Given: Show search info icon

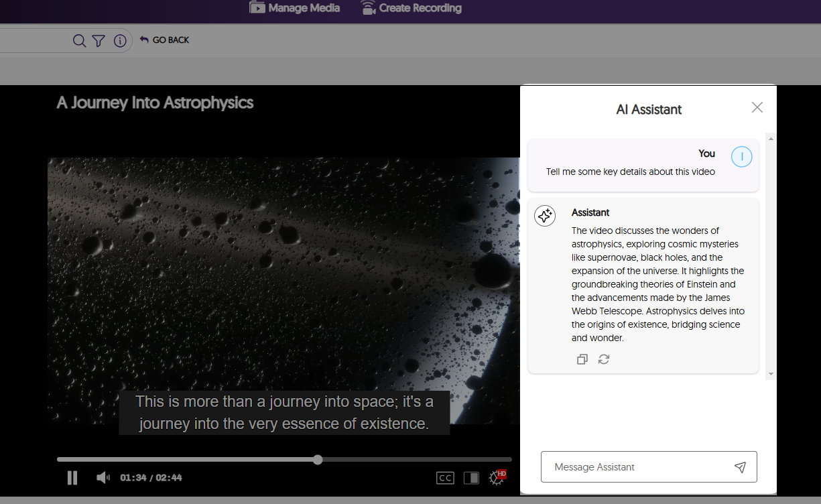Looking at the screenshot, I should pos(120,41).
